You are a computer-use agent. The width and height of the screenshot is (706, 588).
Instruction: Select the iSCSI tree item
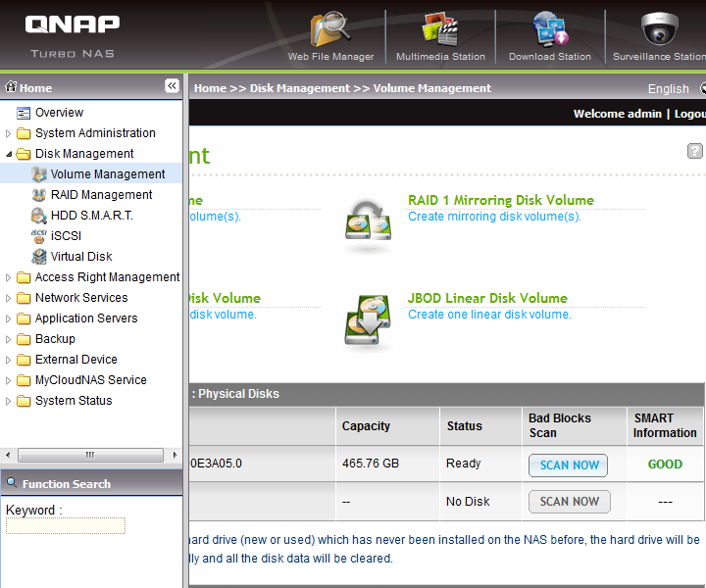point(65,236)
